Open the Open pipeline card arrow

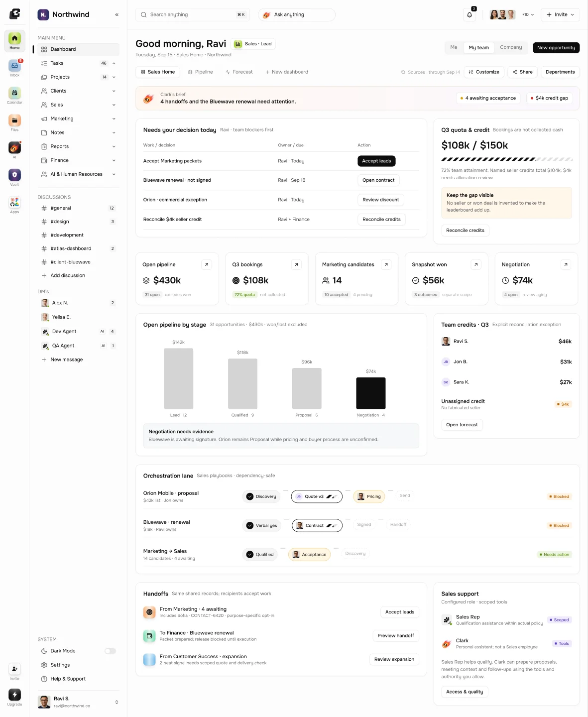[x=207, y=265]
